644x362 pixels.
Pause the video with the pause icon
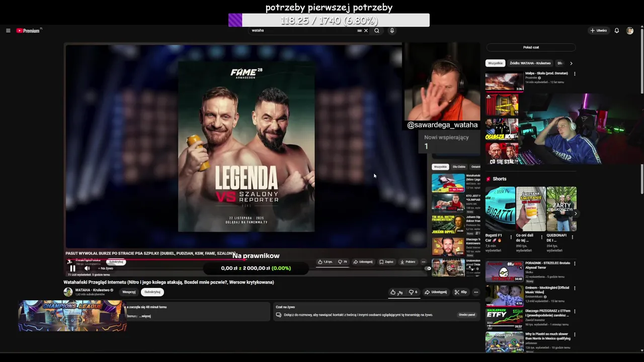[x=72, y=268]
